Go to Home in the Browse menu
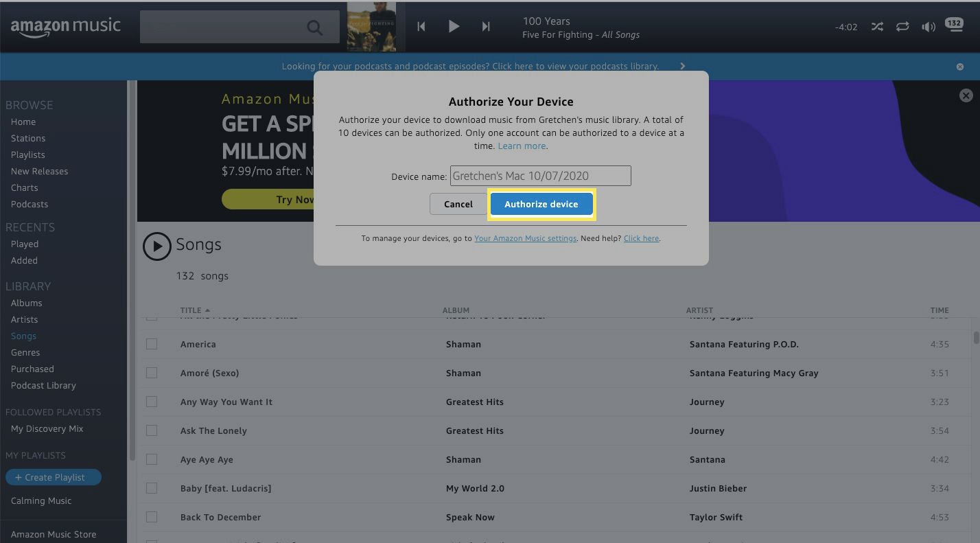The image size is (980, 543). click(23, 122)
